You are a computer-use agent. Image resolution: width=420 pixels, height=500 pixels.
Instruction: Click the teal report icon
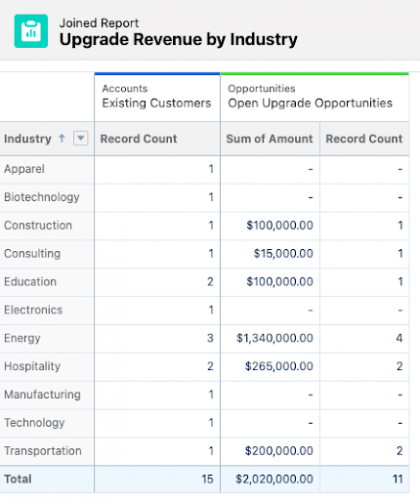click(31, 31)
